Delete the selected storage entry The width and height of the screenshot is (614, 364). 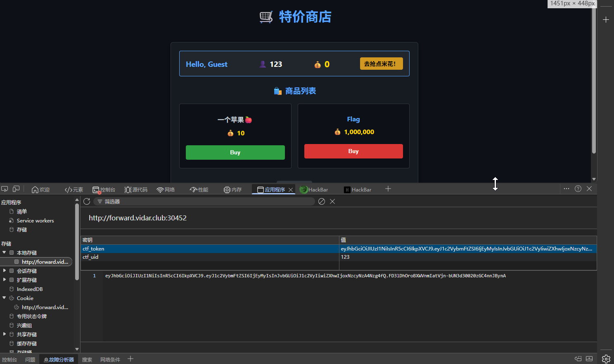click(x=332, y=201)
